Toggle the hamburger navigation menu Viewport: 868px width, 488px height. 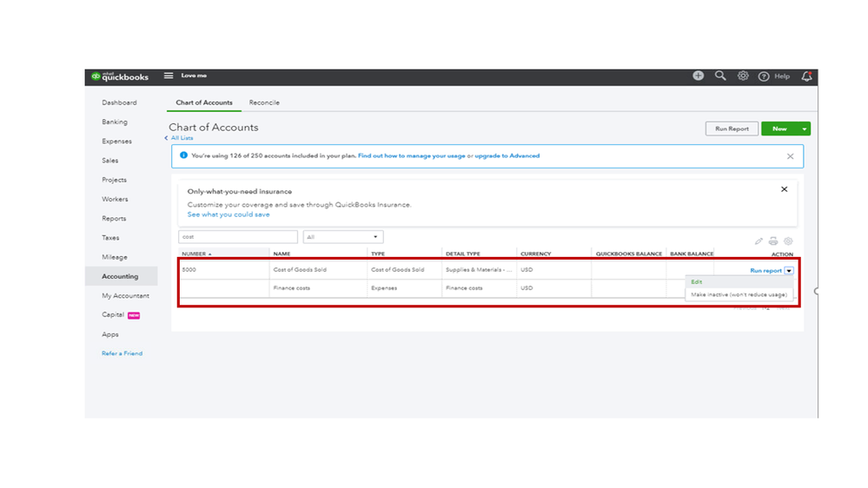169,76
